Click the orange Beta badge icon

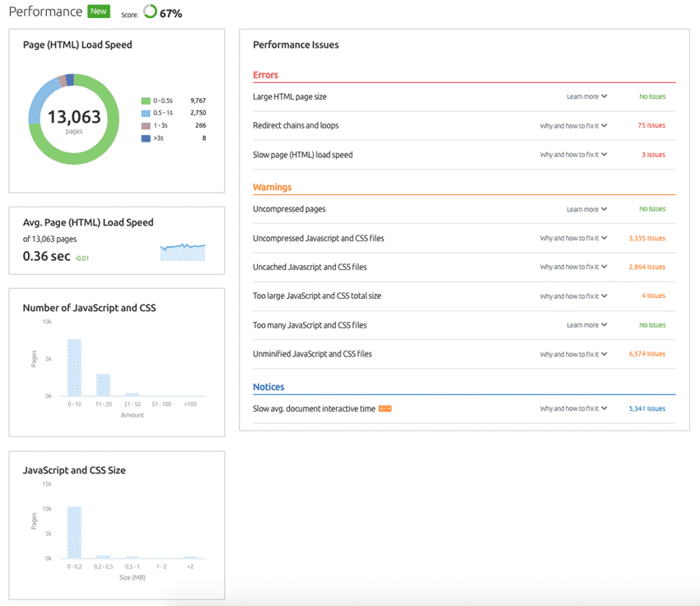point(385,408)
